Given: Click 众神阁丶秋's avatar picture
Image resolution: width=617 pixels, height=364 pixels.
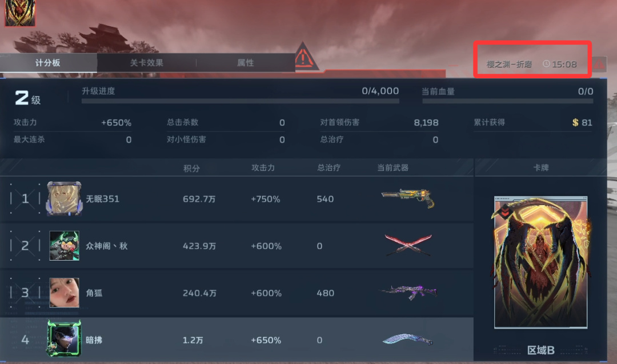Looking at the screenshot, I should point(64,246).
